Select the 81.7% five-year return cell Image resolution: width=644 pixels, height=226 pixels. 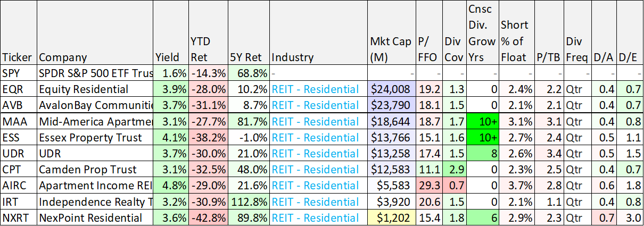pos(249,121)
